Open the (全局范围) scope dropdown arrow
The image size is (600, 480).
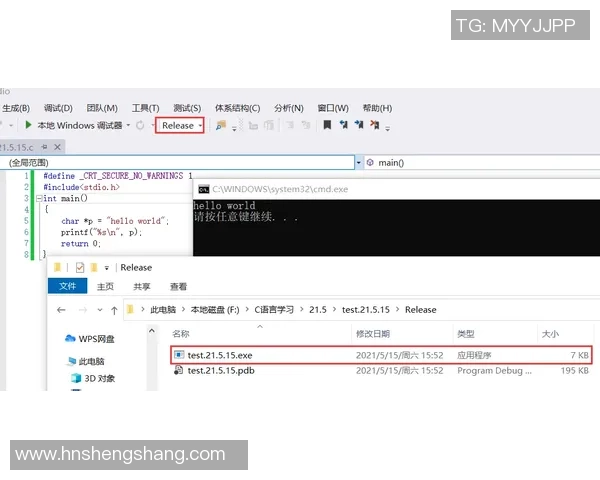tap(359, 163)
